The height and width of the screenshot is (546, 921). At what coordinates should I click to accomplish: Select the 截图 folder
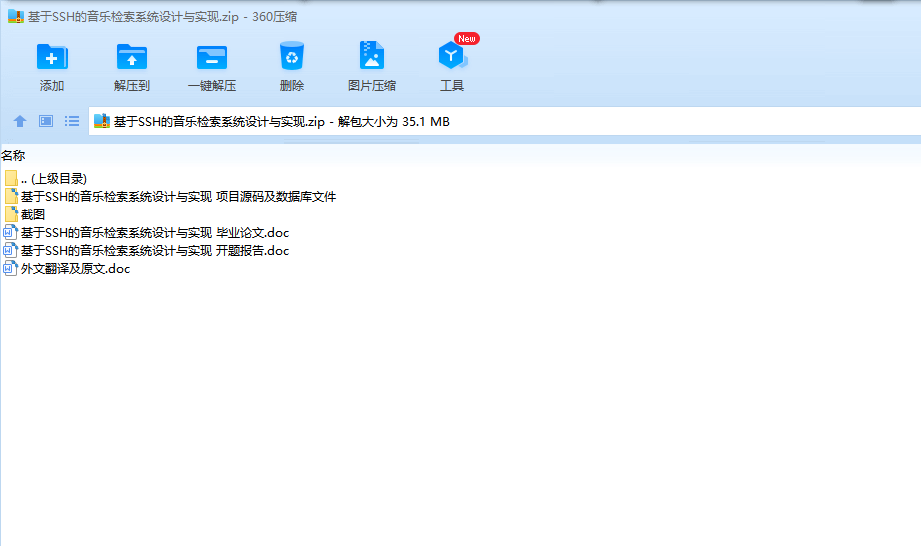click(x=25, y=215)
